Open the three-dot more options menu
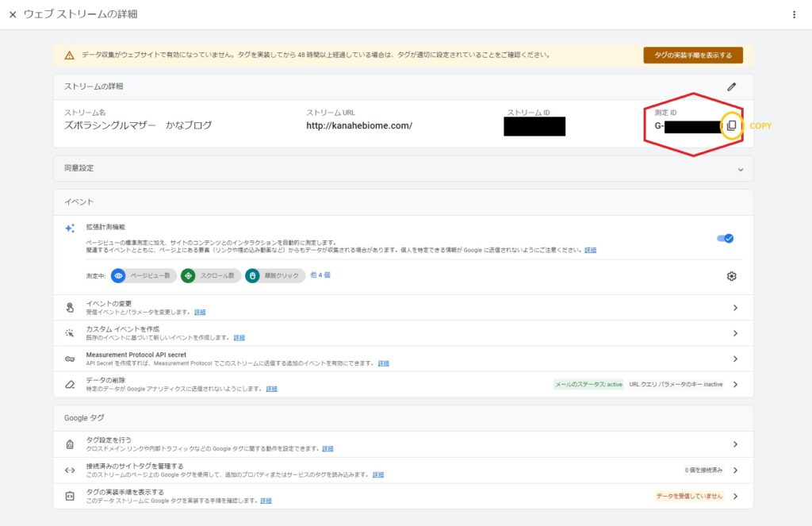This screenshot has height=526, width=812. point(794,15)
